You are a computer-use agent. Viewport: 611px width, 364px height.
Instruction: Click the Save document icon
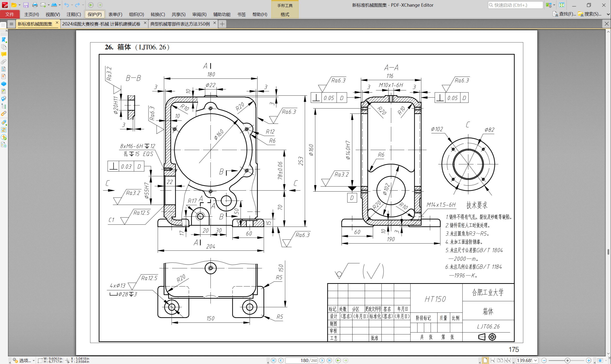point(26,5)
